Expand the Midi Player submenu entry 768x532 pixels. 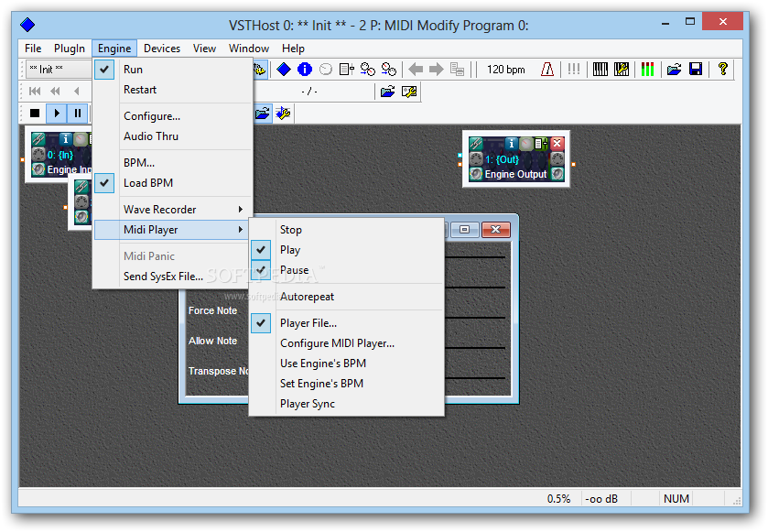(x=173, y=230)
